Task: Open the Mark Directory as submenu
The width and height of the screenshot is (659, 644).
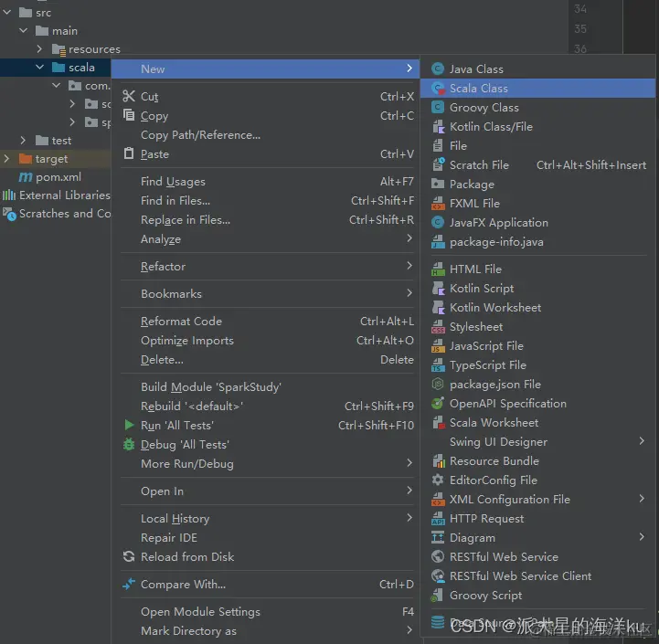Action: 267,631
